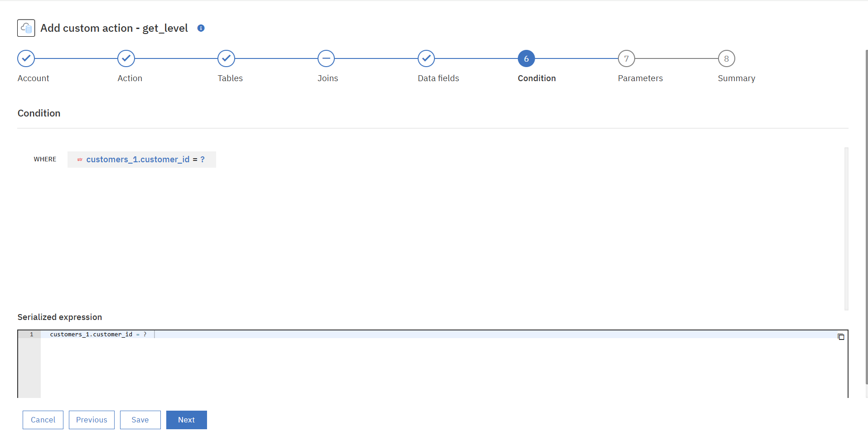The image size is (868, 446).
Task: Go to the Tables step circle
Action: (227, 58)
